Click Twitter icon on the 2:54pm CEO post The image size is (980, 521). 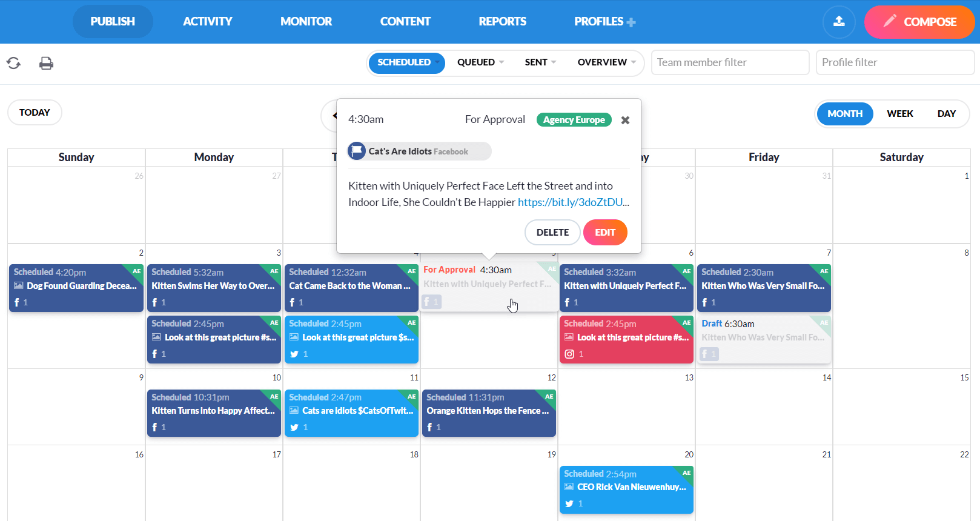(569, 503)
